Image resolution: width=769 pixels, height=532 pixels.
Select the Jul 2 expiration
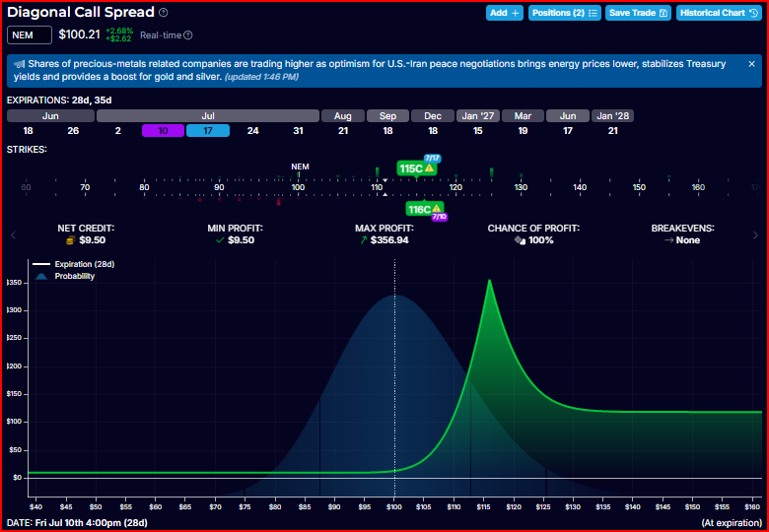(x=118, y=131)
